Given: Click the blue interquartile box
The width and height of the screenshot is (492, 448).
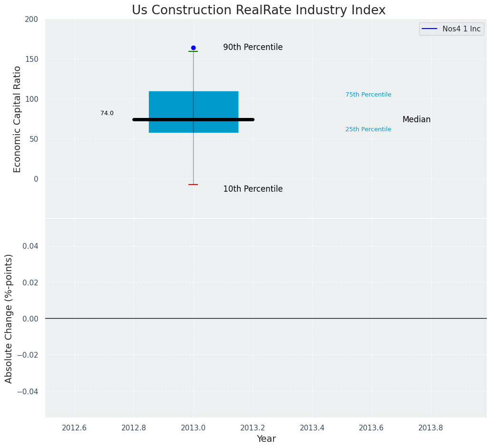Looking at the screenshot, I should 193,112.
